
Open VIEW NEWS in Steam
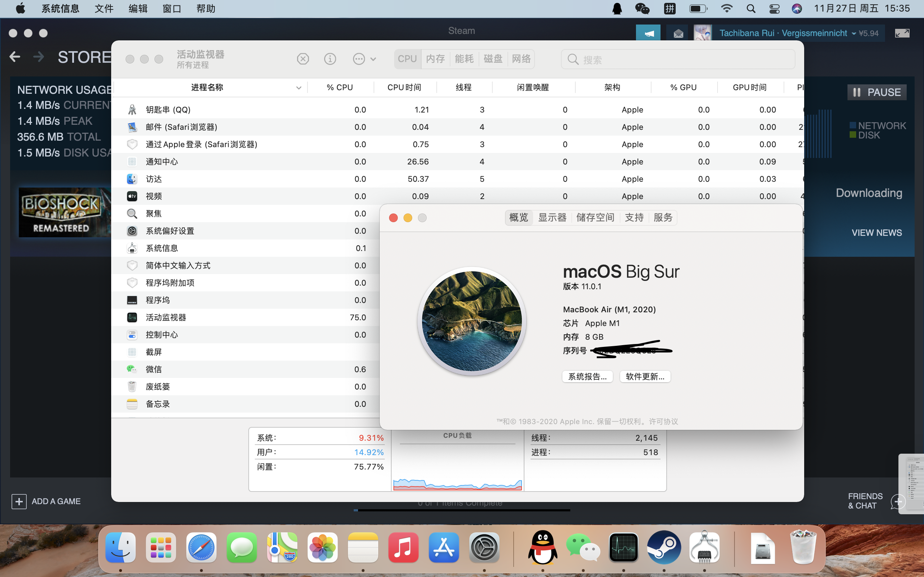coord(877,232)
